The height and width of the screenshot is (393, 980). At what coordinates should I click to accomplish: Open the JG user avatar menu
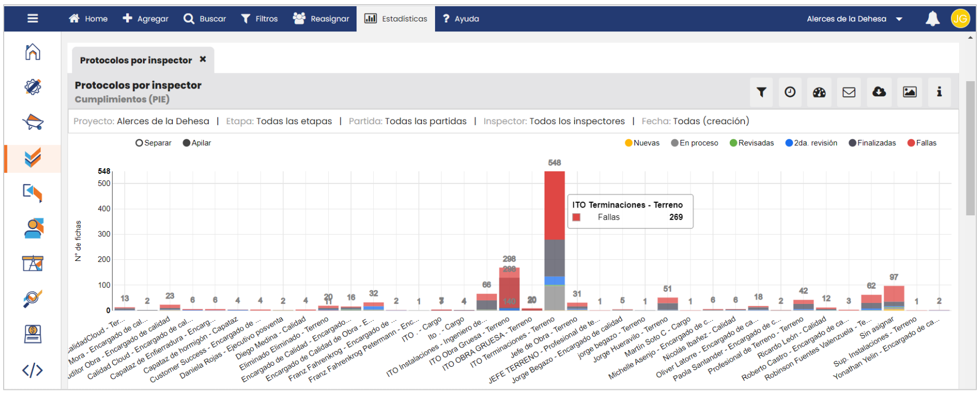pos(960,19)
